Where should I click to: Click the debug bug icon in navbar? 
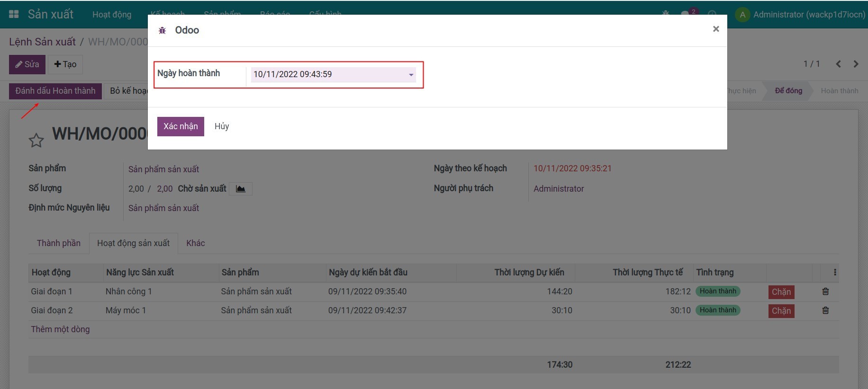666,13
